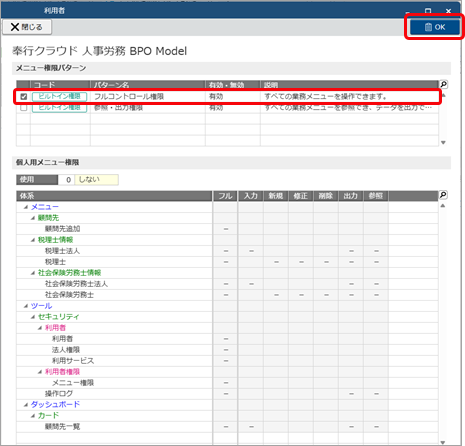The image size is (465, 446).
Task: Click the 閉じる close button
Action: pos(27,27)
